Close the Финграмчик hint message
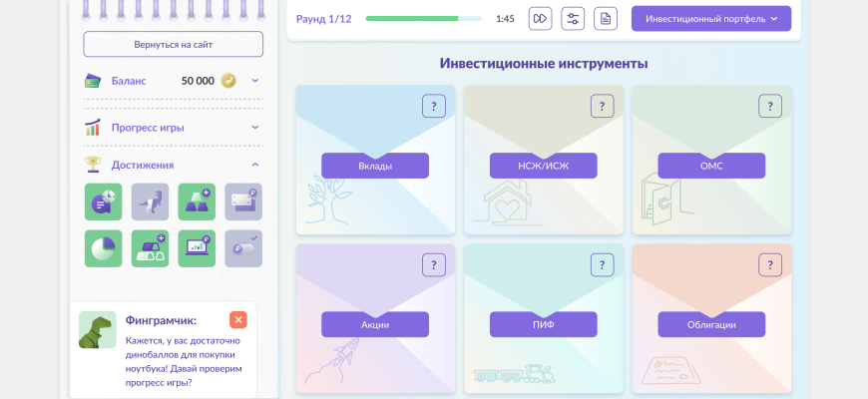Viewport: 868px width, 399px height. click(237, 319)
